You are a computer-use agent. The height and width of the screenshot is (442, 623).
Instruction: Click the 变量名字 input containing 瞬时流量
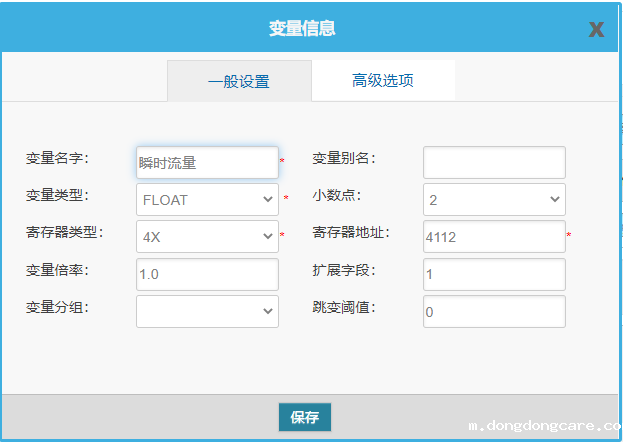click(207, 163)
